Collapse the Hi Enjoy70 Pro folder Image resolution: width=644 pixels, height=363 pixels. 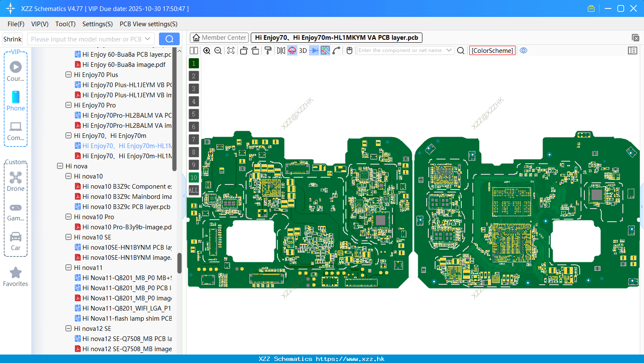point(69,105)
